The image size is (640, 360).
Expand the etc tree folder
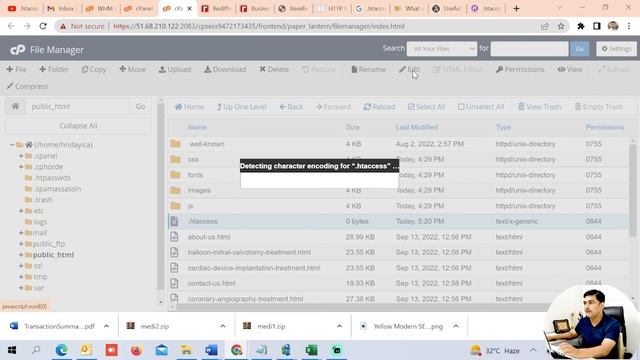pyautogui.click(x=21, y=211)
